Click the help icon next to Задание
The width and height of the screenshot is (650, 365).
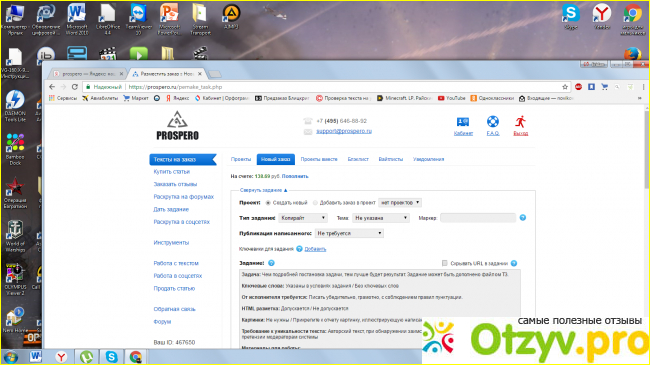[x=271, y=263]
